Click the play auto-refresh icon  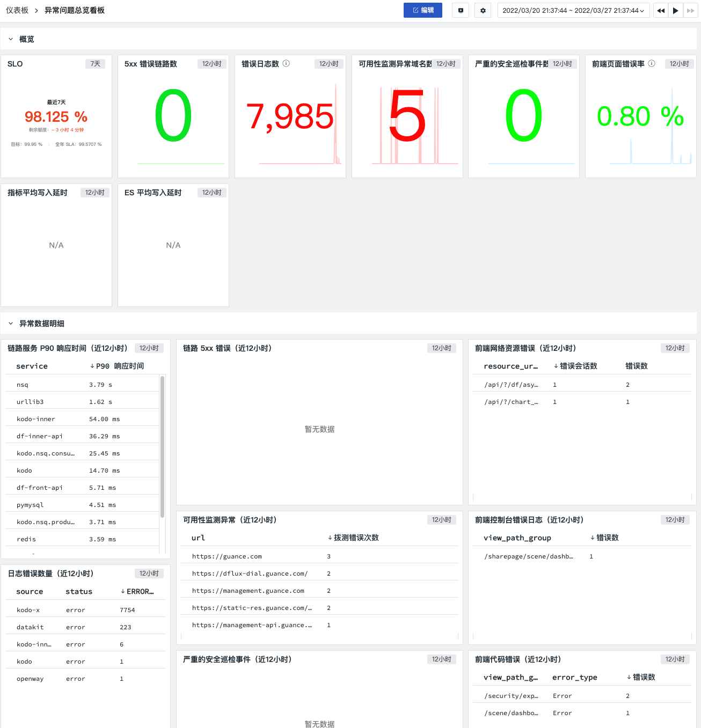tap(676, 10)
